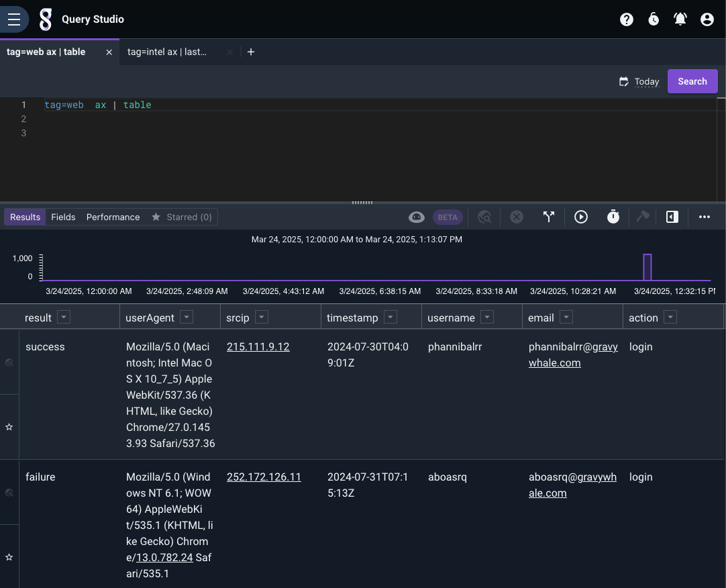Close the 'tag=intel ax | last...' tab
The image size is (726, 588).
coord(229,52)
